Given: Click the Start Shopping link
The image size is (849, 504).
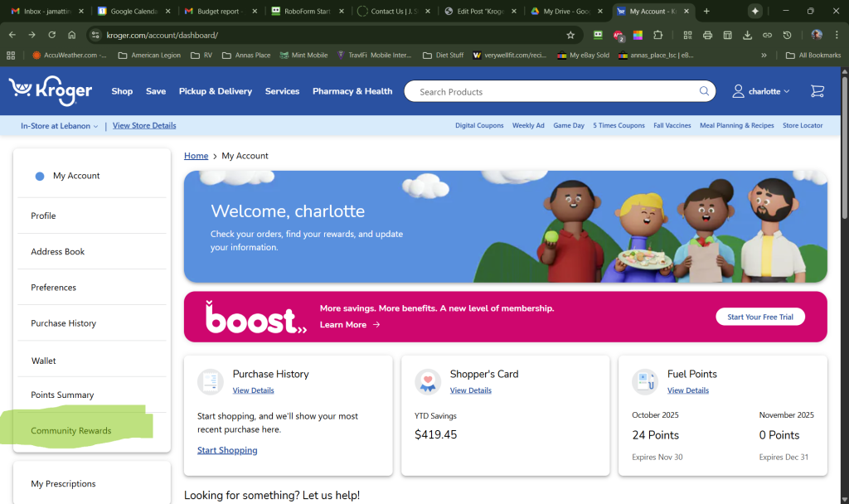Looking at the screenshot, I should coord(227,450).
